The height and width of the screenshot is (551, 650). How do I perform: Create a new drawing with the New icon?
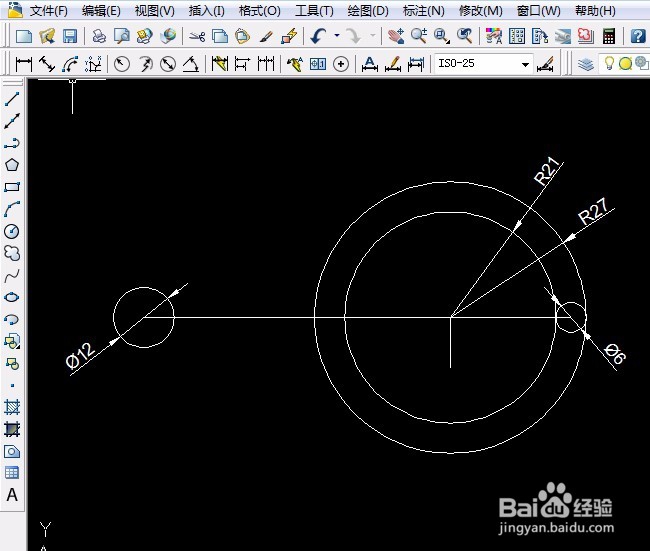pos(24,36)
